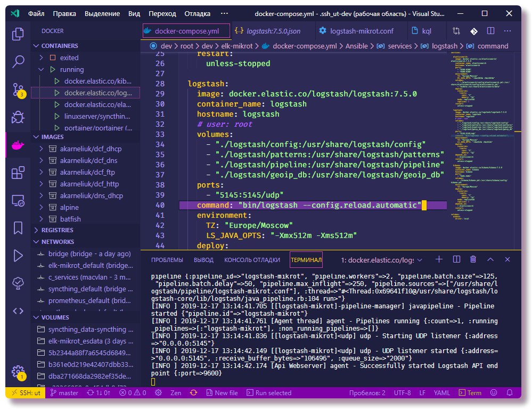Click the orange sync icon in status bar
Image resolution: width=532 pixels, height=409 pixels.
(x=194, y=392)
